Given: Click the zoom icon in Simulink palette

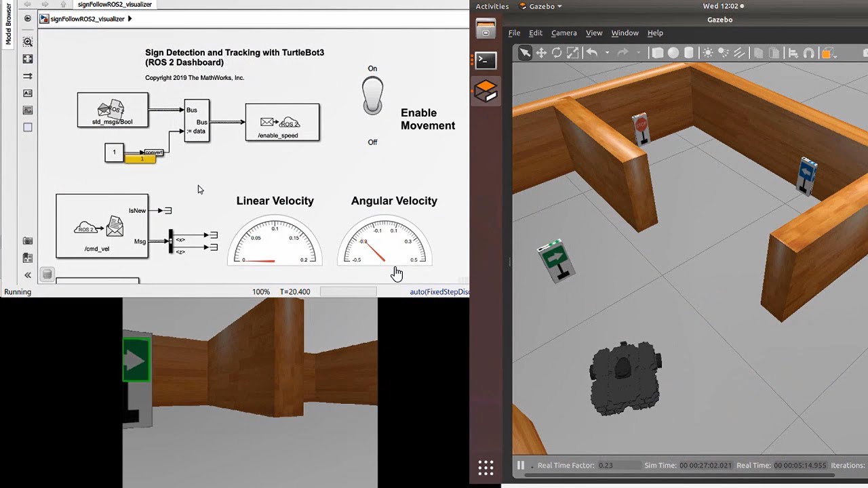Looking at the screenshot, I should pos(28,42).
